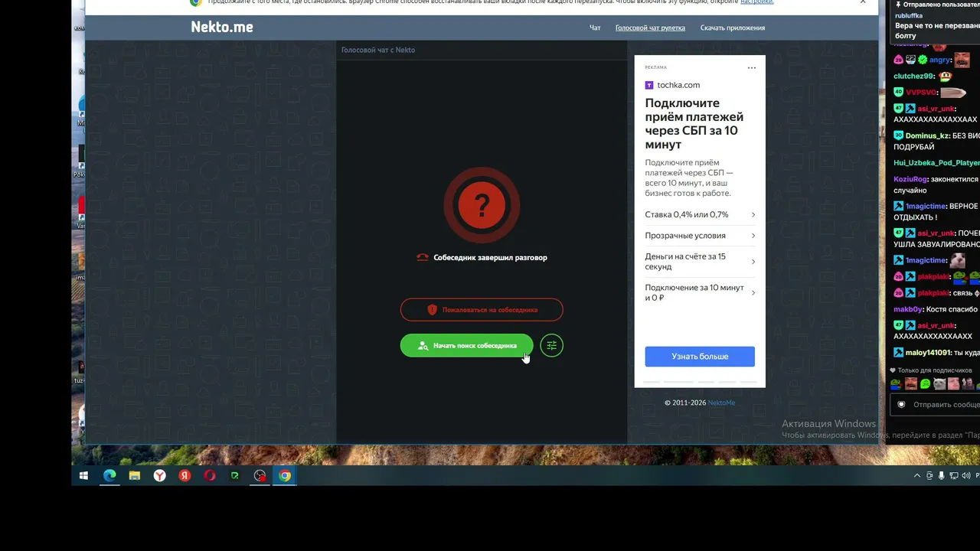980x551 pixels.
Task: Open the green app icon on the taskbar
Action: (x=235, y=476)
